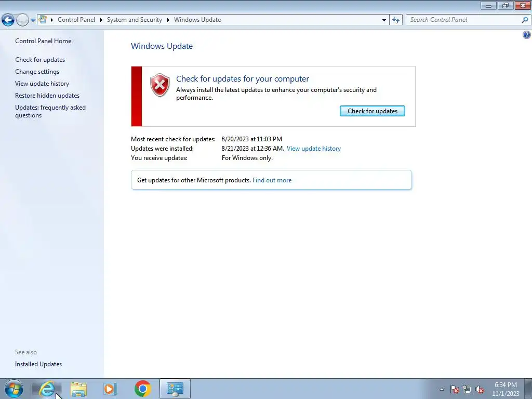
Task: Click the greyed-out Forward navigation button
Action: point(22,20)
